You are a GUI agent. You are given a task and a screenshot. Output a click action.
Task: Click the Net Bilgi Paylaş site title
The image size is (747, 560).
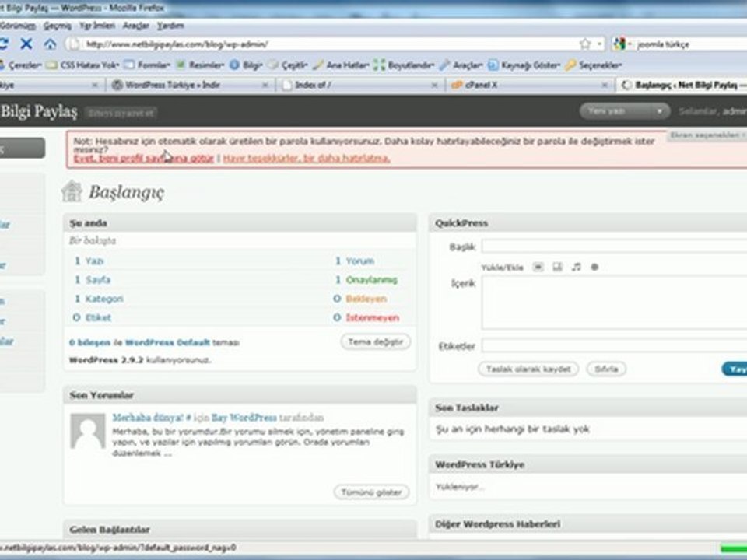click(x=39, y=111)
